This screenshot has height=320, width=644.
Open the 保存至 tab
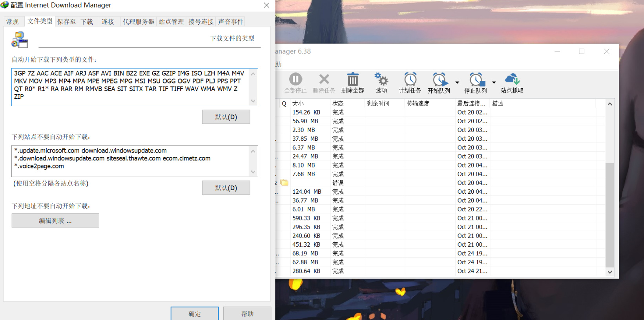tap(66, 22)
